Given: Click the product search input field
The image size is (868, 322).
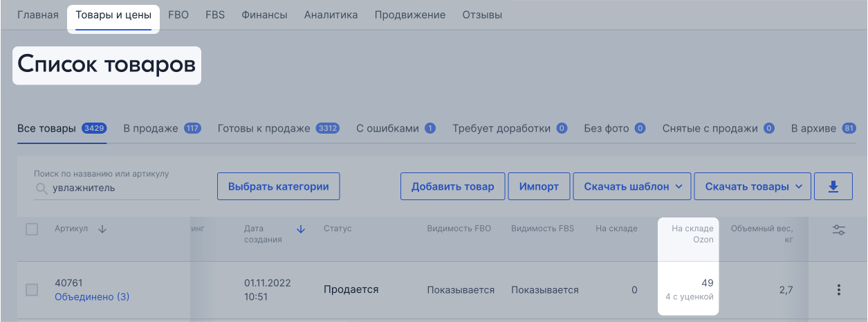Looking at the screenshot, I should pos(124,188).
